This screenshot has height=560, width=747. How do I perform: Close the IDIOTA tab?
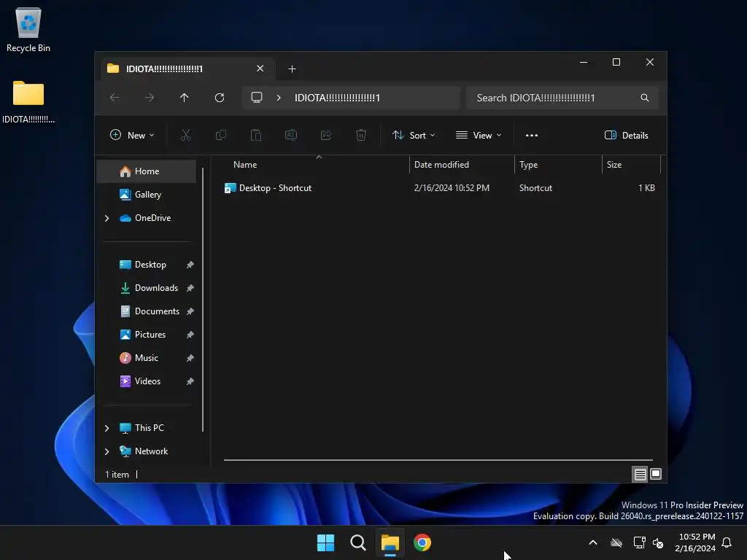click(260, 69)
